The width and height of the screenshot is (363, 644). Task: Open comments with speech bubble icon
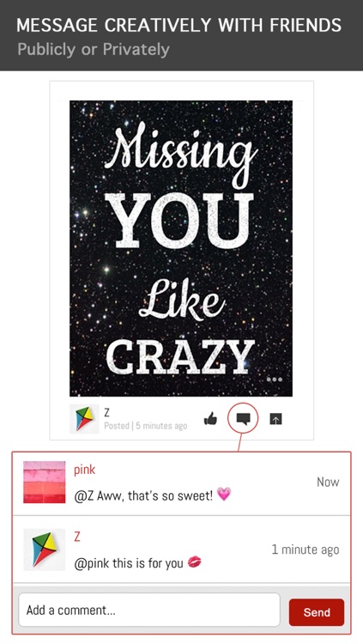click(243, 418)
